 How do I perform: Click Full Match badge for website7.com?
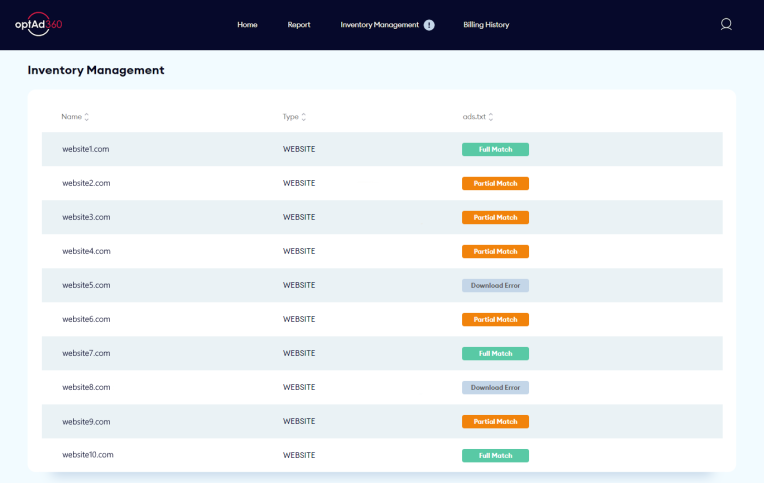495,353
